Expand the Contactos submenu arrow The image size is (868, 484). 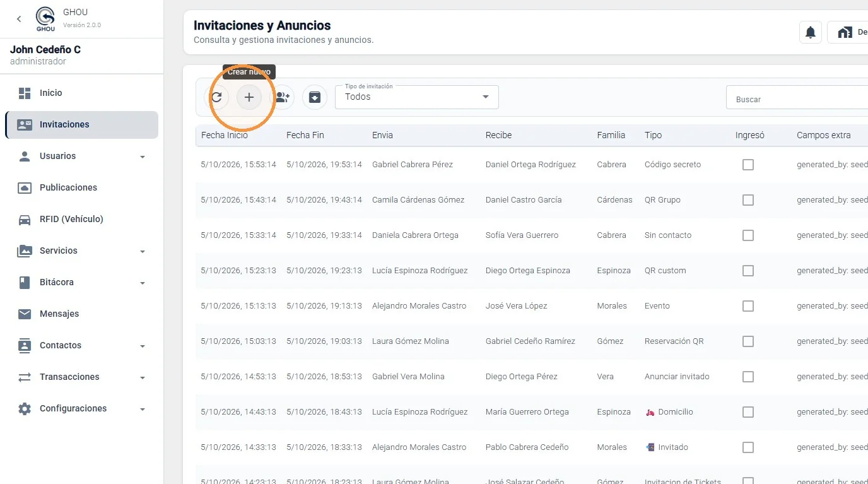coord(143,346)
